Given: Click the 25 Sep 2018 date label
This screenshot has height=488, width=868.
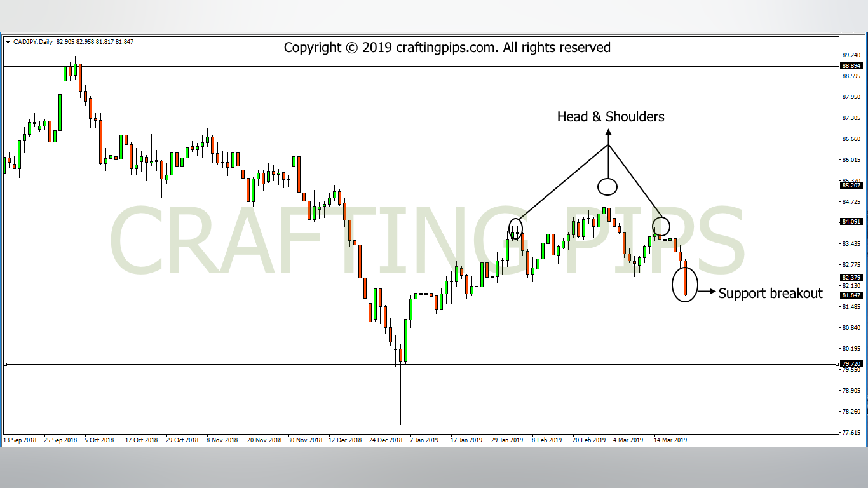Looking at the screenshot, I should point(60,440).
